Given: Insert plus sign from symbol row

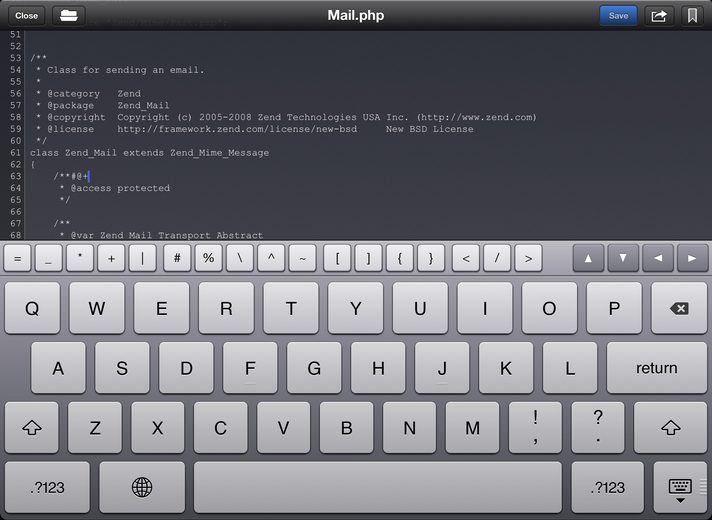Looking at the screenshot, I should [111, 258].
